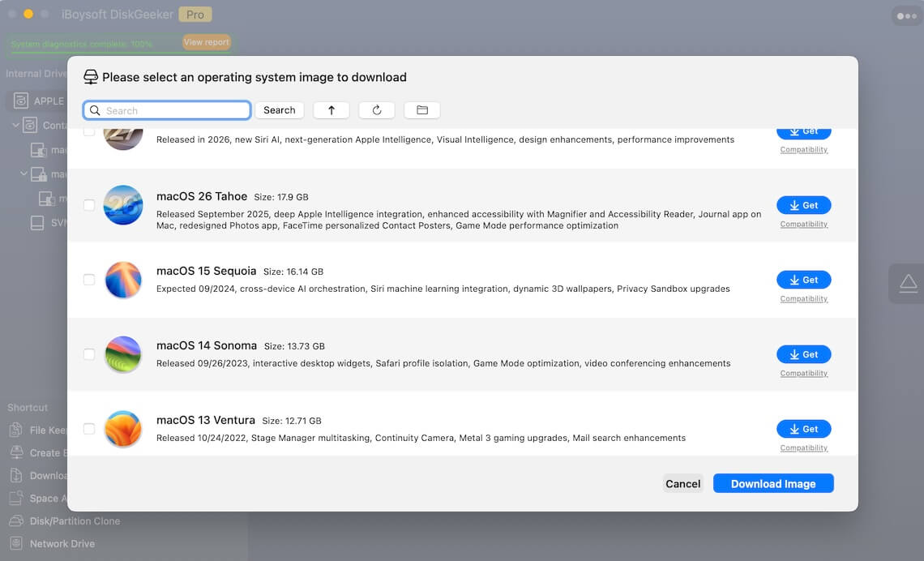
Task: Click the Pro badge next to the app title
Action: click(195, 14)
